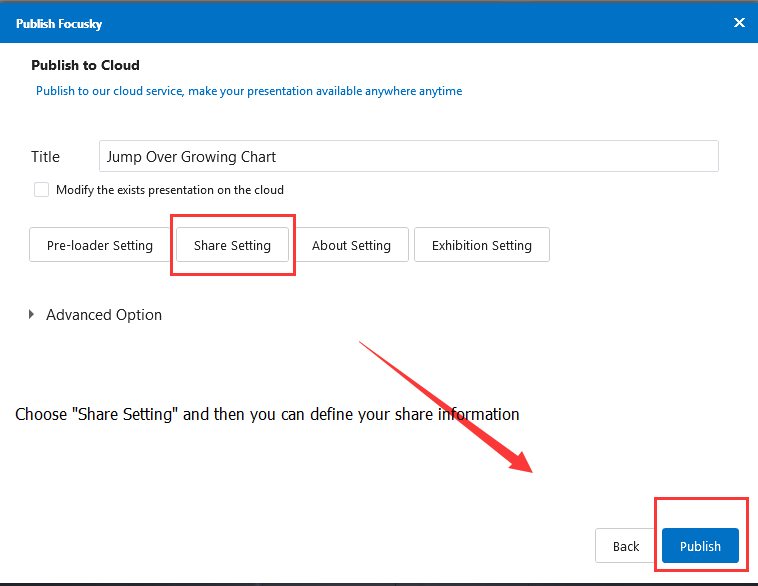
Task: Click the Modify the exists presentation label
Action: (x=170, y=190)
